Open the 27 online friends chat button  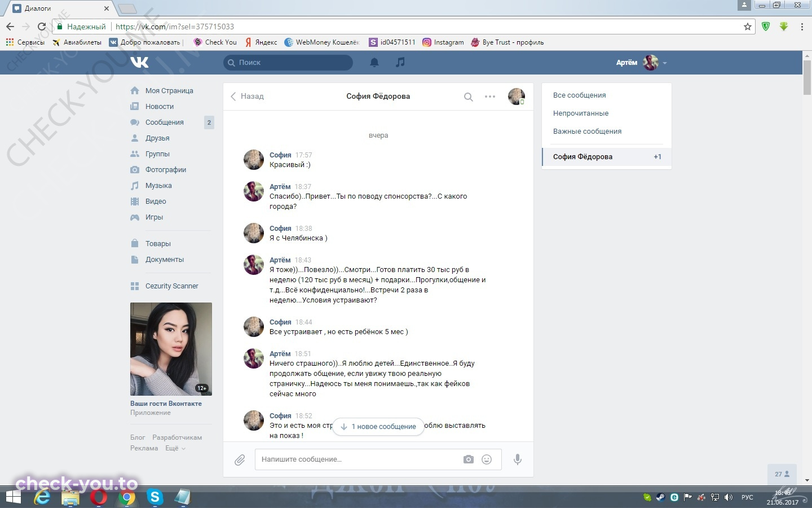point(782,474)
